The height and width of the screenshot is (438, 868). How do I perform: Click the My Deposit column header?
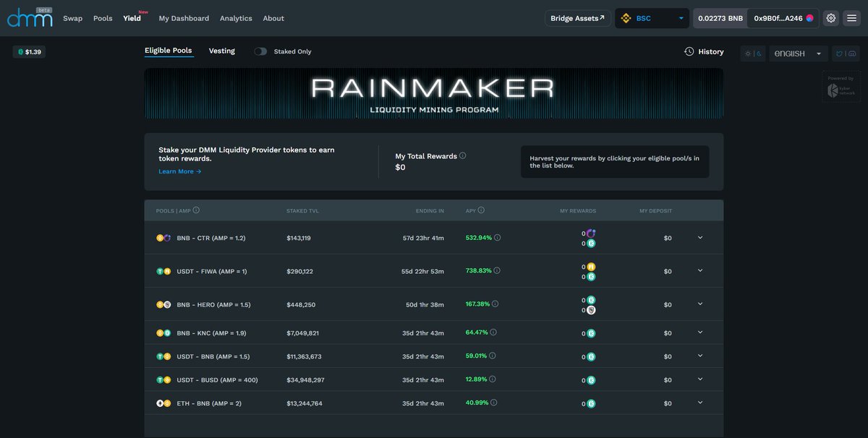pos(655,211)
